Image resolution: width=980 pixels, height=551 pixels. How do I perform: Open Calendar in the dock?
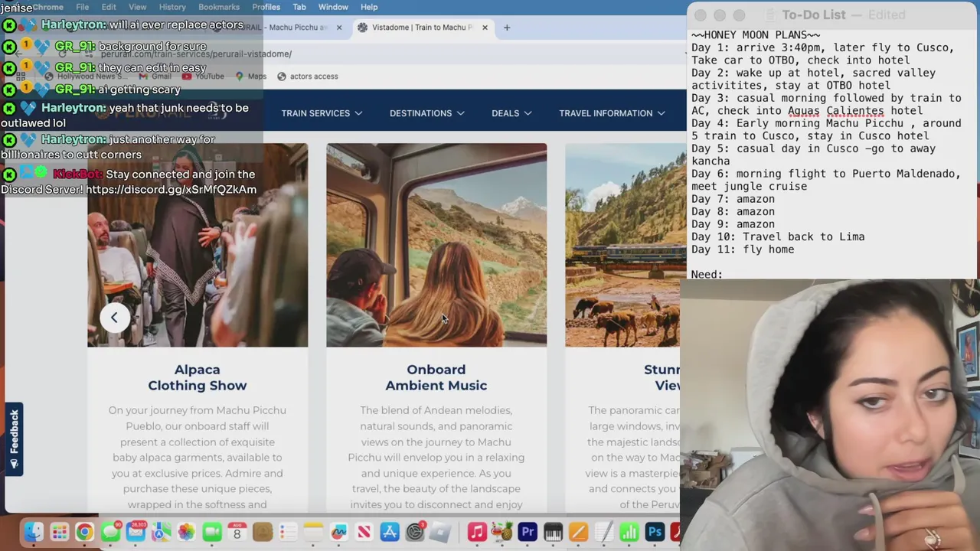click(x=237, y=532)
